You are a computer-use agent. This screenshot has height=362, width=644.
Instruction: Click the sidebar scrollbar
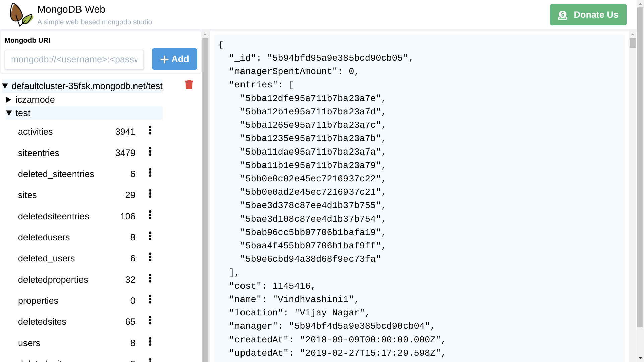[x=205, y=134]
